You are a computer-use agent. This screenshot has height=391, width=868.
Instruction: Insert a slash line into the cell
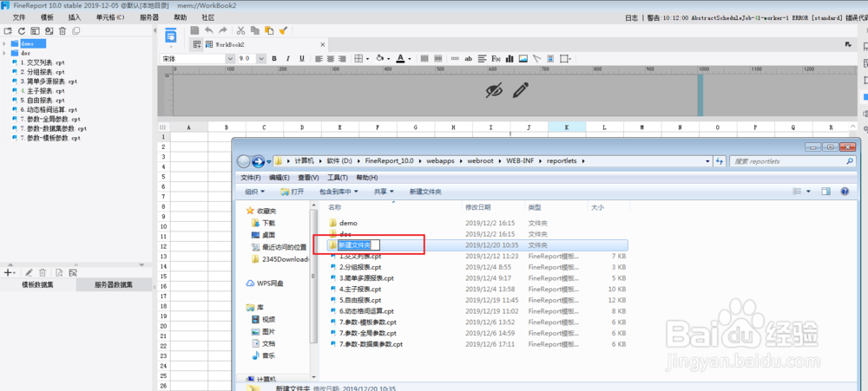click(536, 59)
